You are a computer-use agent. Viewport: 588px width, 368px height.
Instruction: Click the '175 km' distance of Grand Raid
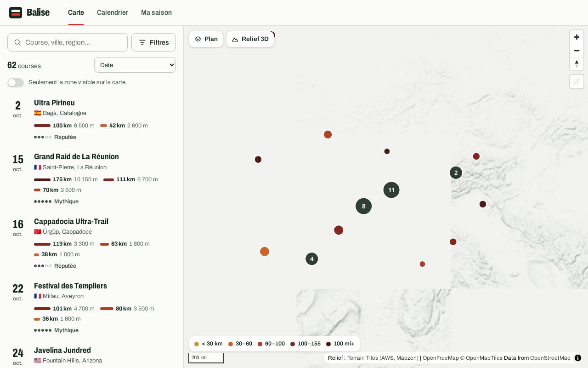pyautogui.click(x=62, y=179)
